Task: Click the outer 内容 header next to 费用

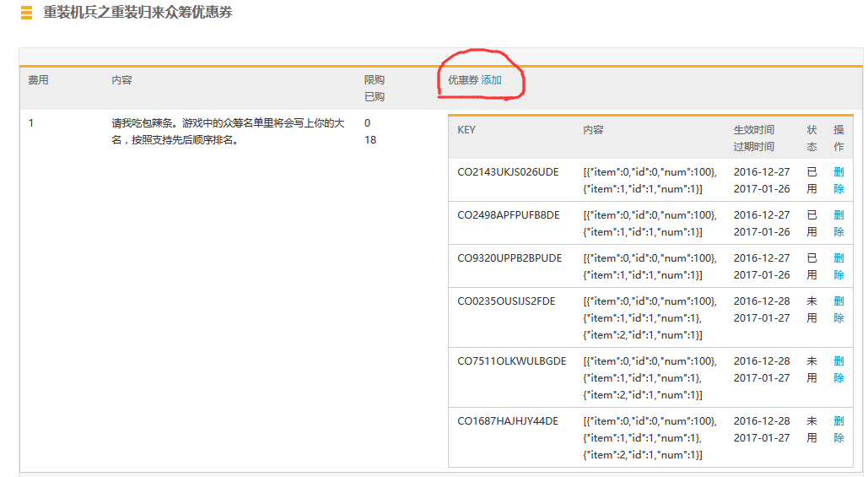Action: (121, 79)
